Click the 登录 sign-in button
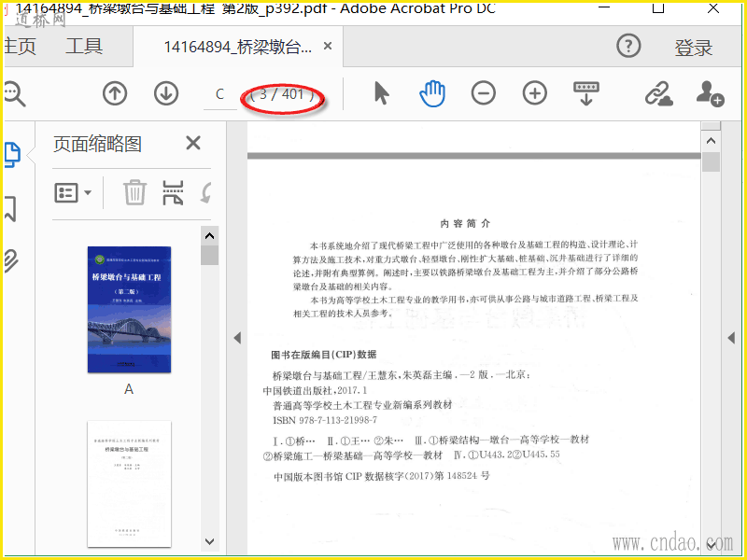This screenshot has width=747, height=560. tap(693, 49)
